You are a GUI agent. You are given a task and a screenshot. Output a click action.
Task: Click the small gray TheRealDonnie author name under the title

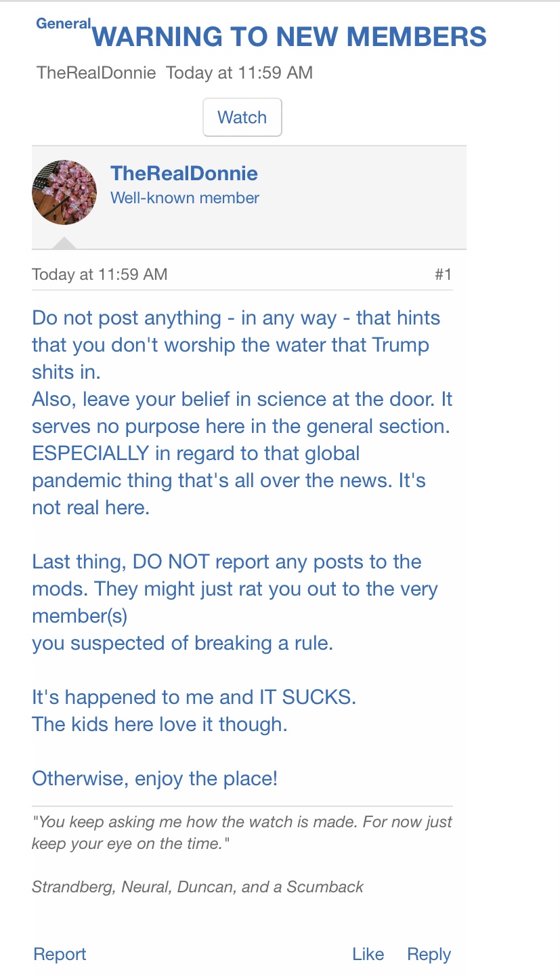96,73
